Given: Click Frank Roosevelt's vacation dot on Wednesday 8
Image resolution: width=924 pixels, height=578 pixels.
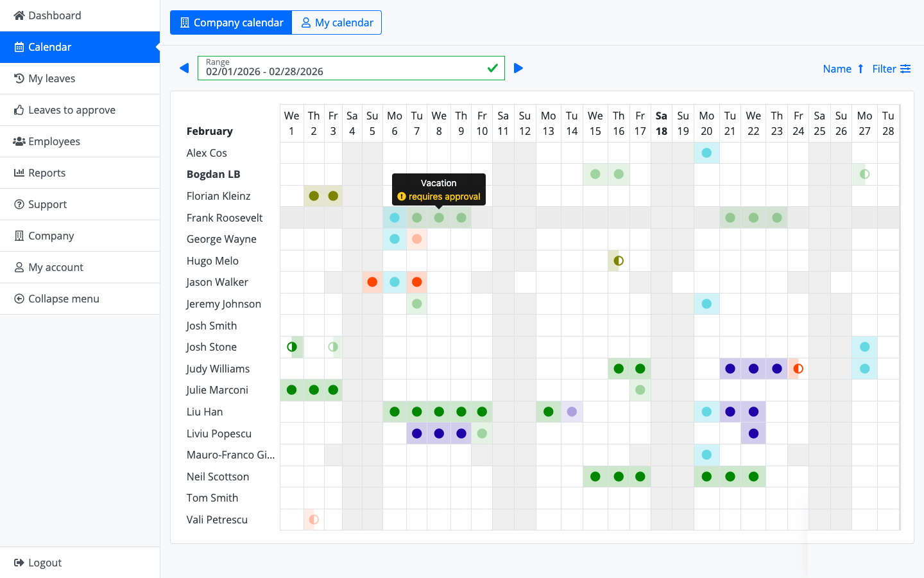Looking at the screenshot, I should coord(439,218).
